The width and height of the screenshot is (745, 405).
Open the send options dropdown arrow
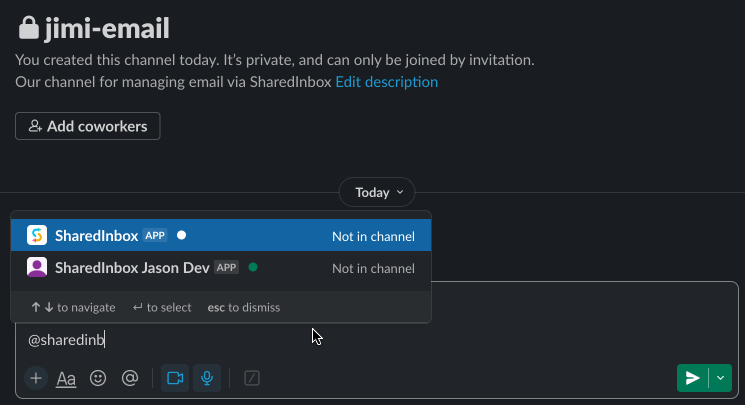point(720,378)
